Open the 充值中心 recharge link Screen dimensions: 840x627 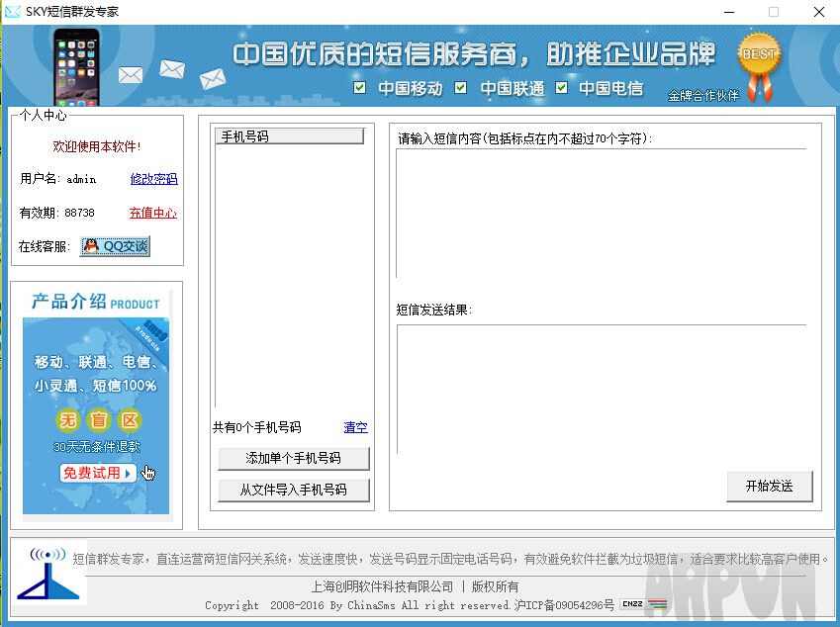(153, 213)
